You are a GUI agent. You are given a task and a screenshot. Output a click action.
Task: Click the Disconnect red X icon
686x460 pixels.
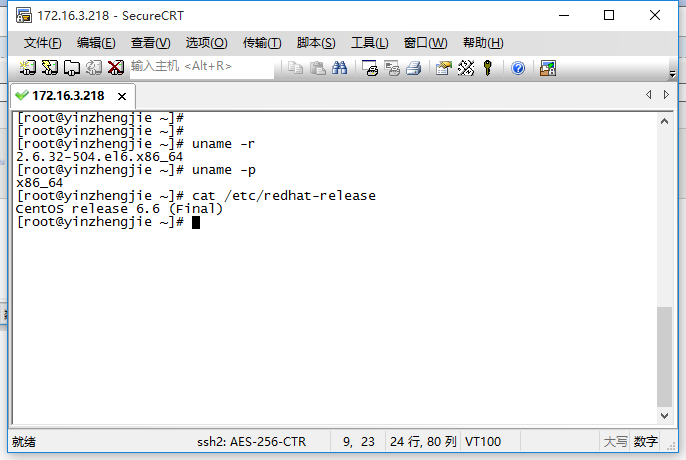point(116,68)
